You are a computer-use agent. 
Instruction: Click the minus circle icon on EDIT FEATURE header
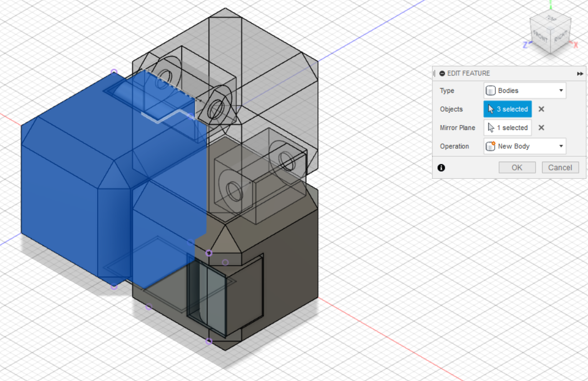pyautogui.click(x=442, y=73)
